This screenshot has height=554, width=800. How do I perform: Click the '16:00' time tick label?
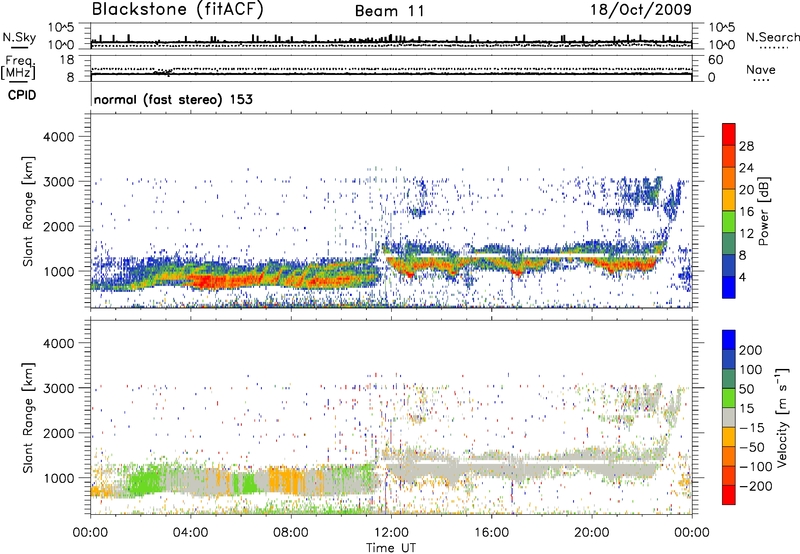[x=491, y=533]
